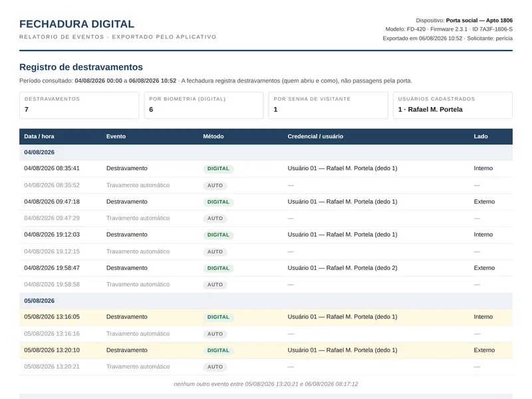Select the greyed timestamp "04/08/2026 09:47:29"
The image size is (532, 399).
click(x=52, y=218)
